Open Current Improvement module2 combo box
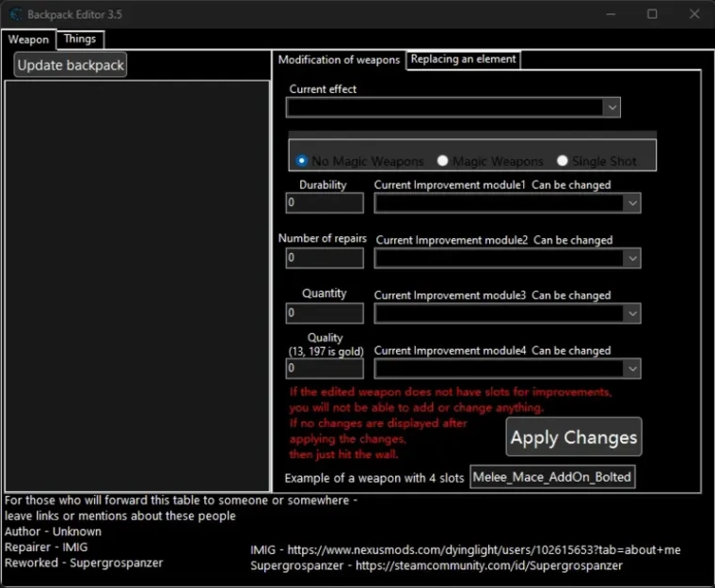Screen dimensions: 715x588 coord(632,258)
